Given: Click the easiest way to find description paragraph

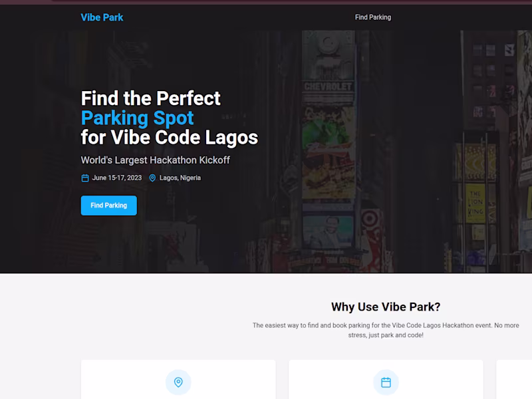Looking at the screenshot, I should point(386,330).
